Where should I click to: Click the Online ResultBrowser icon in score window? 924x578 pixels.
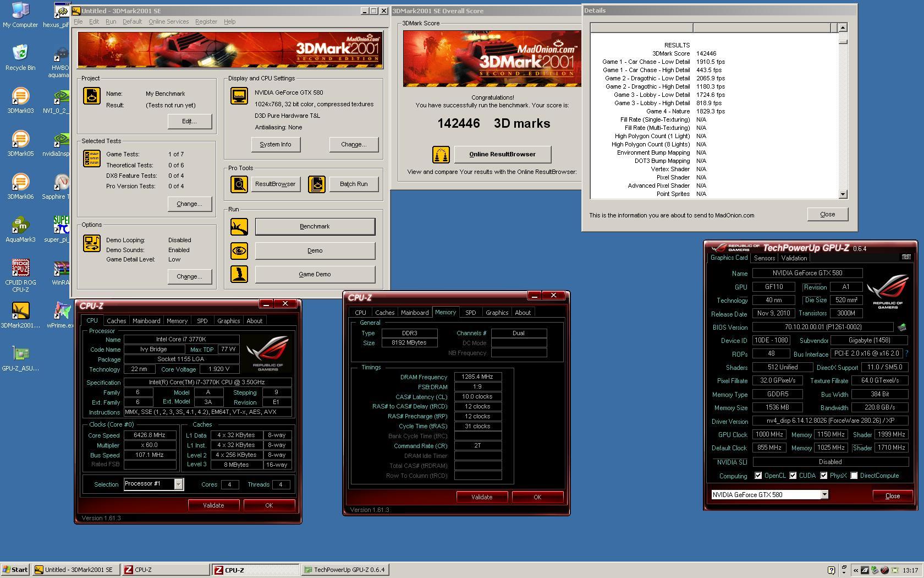click(441, 155)
